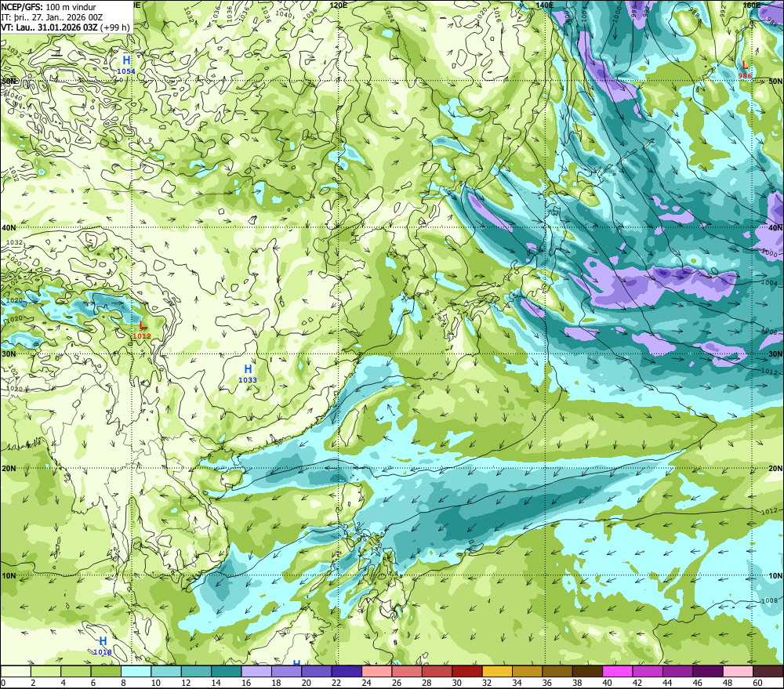Select the high pressure marker H 1033
Image resolution: width=784 pixels, height=689 pixels.
248,374
